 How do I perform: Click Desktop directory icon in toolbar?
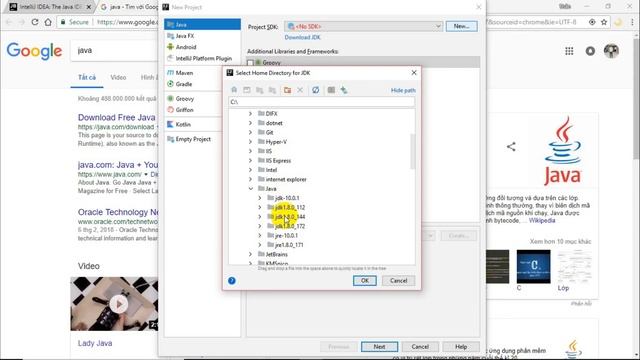(247, 90)
